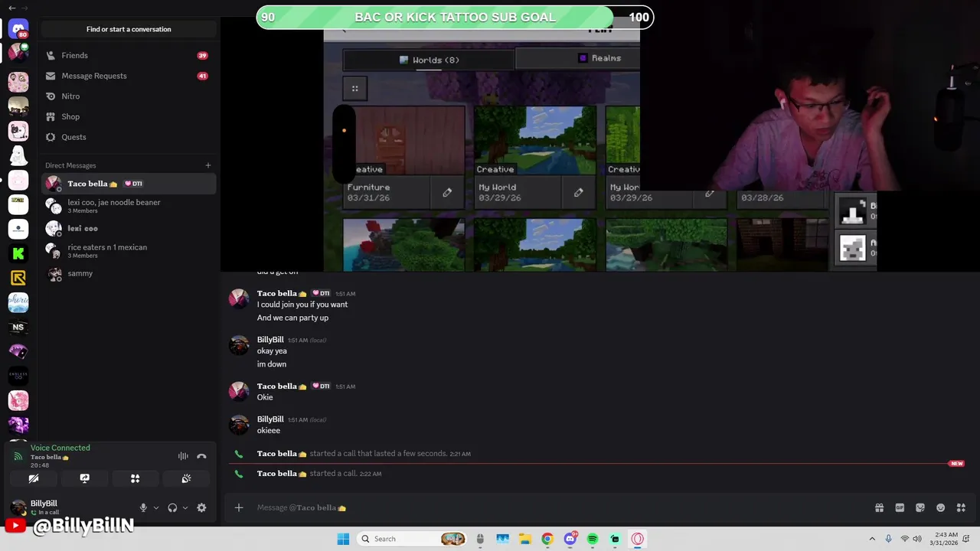Open the soundboard in voice panel
The height and width of the screenshot is (551, 980).
pyautogui.click(x=186, y=478)
